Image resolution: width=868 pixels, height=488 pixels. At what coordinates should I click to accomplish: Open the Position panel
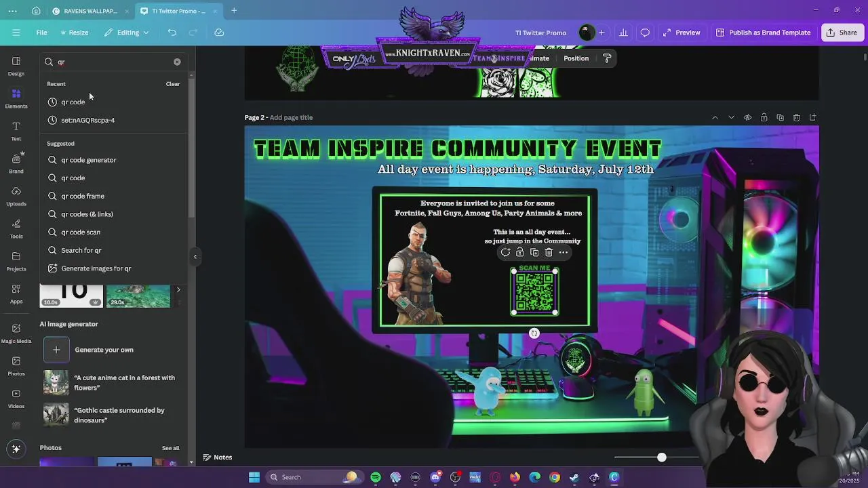(576, 58)
